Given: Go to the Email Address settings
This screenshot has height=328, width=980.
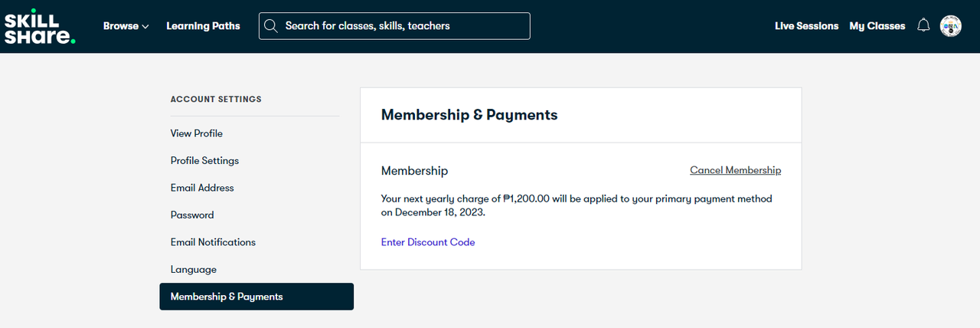Looking at the screenshot, I should point(202,188).
